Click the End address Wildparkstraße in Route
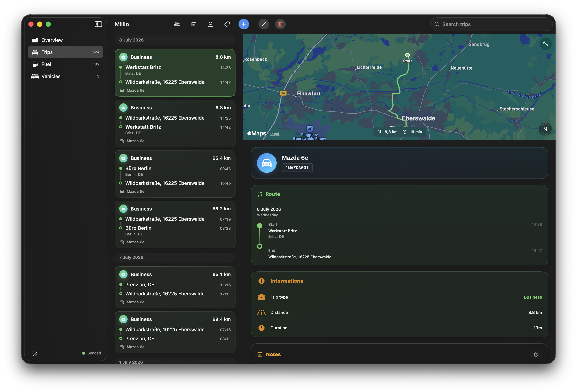 pos(299,257)
